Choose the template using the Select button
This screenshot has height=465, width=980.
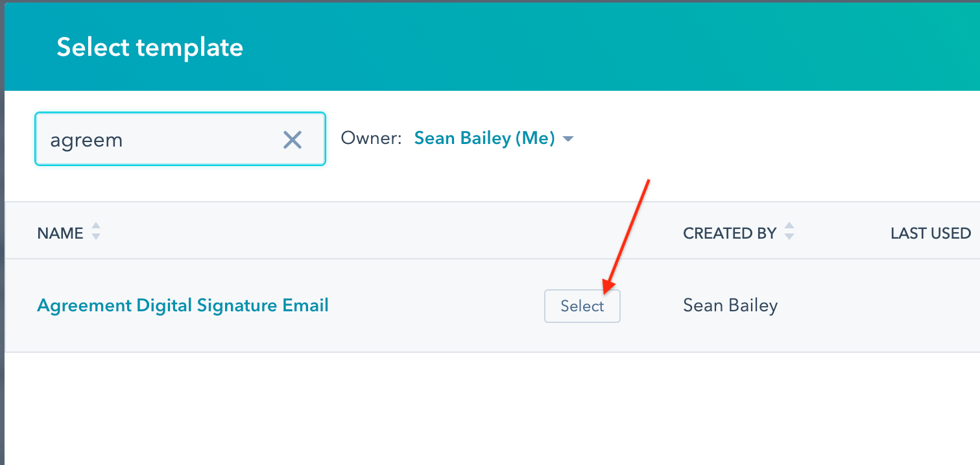(x=582, y=306)
